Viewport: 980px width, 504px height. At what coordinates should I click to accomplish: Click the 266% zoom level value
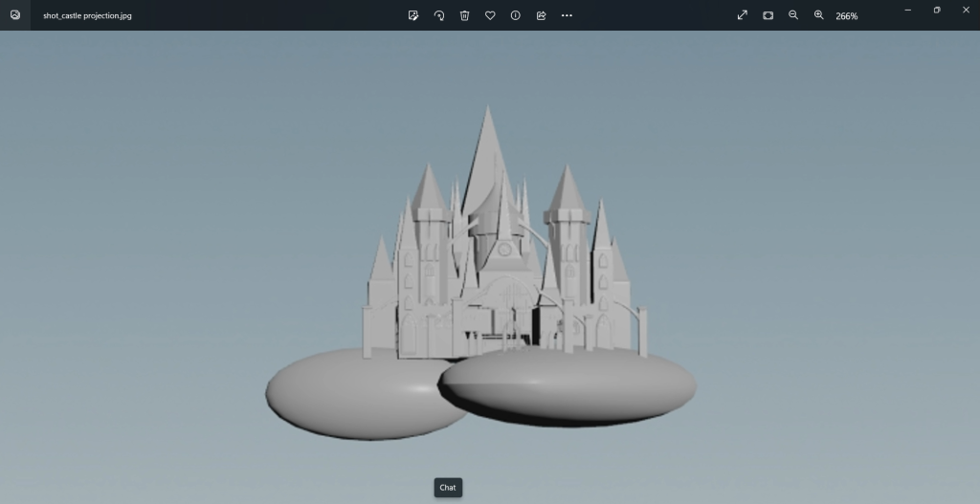coord(846,15)
